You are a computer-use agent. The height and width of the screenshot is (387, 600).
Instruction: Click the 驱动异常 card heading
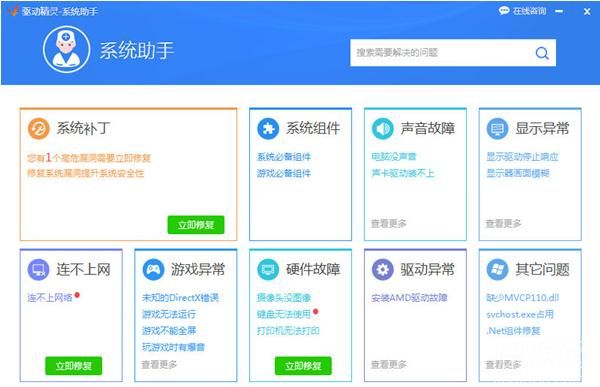tap(427, 269)
